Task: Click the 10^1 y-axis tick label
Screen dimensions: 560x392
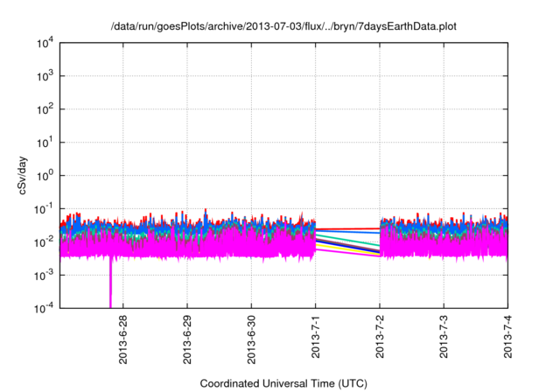Action: pyautogui.click(x=45, y=142)
